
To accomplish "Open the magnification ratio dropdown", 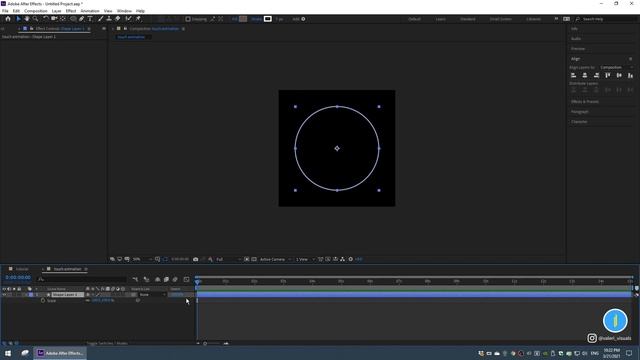I will click(142, 259).
